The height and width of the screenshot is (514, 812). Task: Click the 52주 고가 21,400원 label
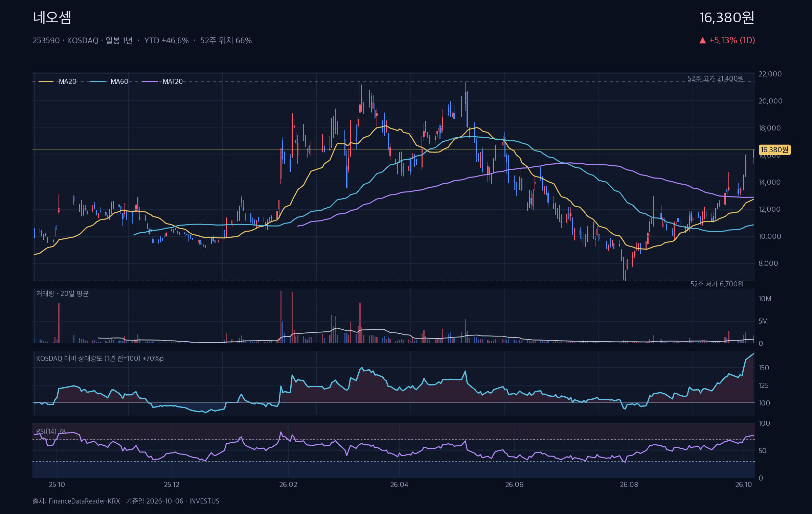click(716, 78)
